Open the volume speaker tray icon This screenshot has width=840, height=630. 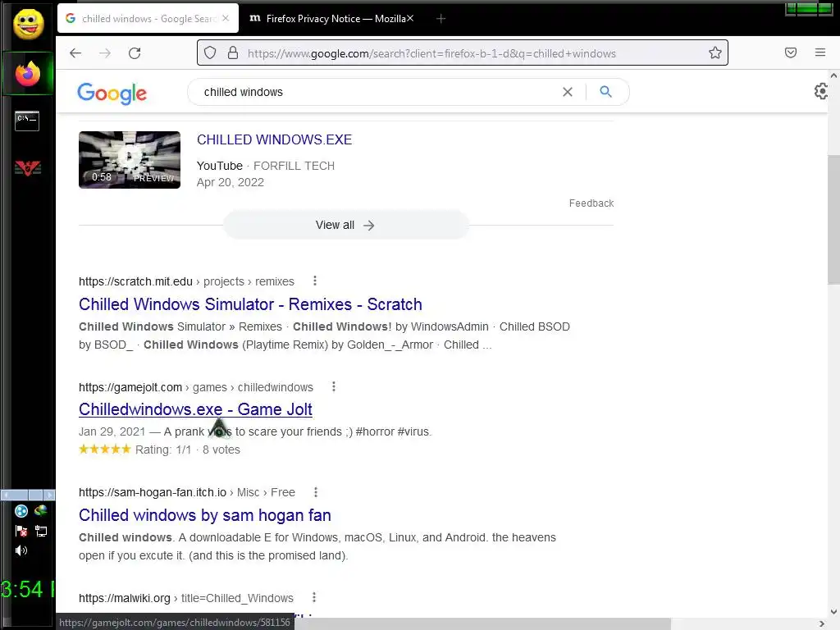pos(21,550)
